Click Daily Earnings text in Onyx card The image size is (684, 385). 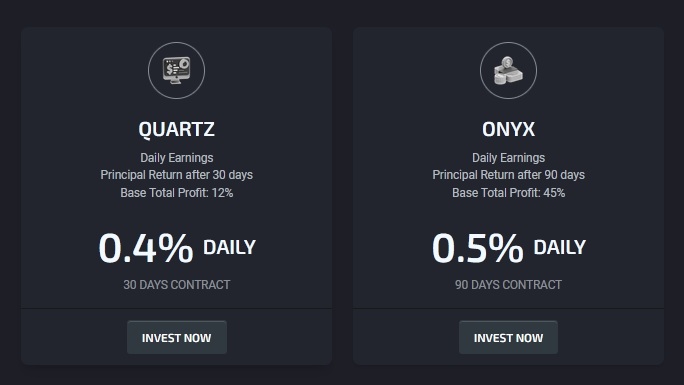[508, 157]
